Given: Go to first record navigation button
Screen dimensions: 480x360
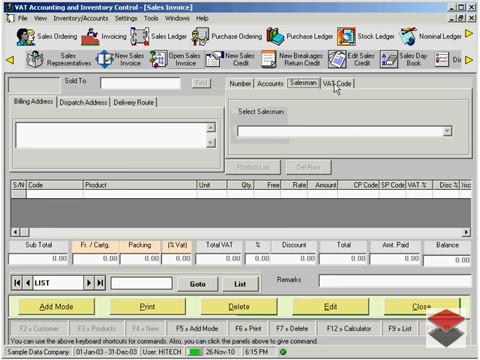Looking at the screenshot, I should 17,283.
